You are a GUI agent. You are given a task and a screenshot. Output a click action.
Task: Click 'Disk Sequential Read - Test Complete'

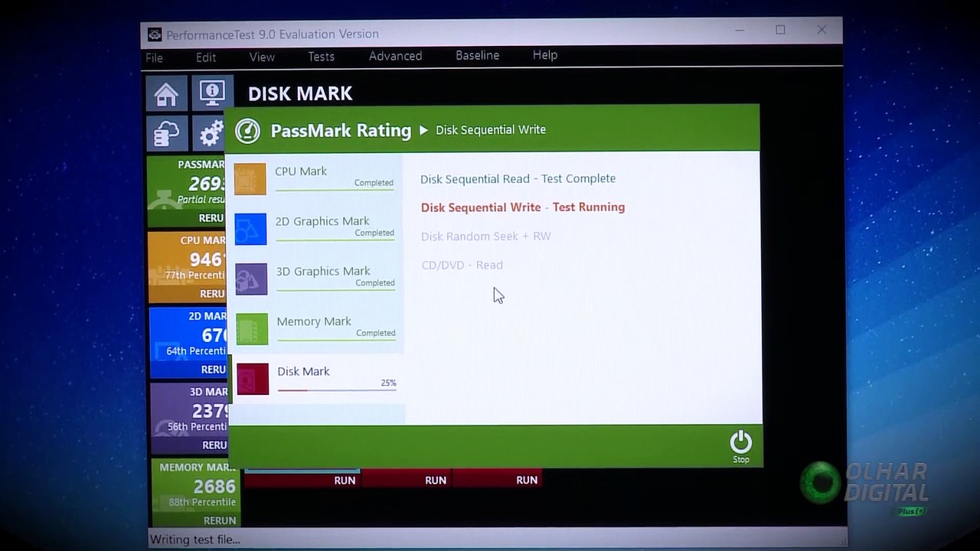pyautogui.click(x=518, y=179)
